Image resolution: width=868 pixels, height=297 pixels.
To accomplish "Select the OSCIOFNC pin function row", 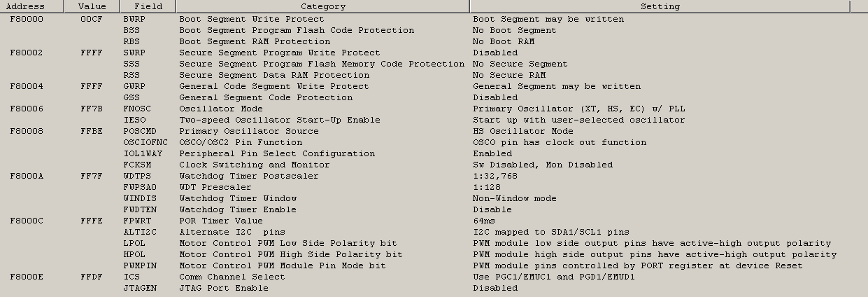I will [434, 142].
